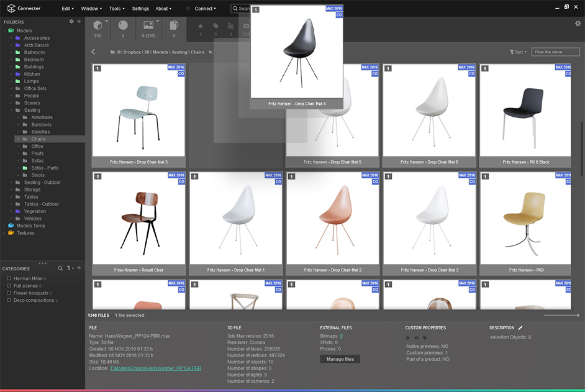Screen dimensions: 585x392
Task: Open the HansWegner_PP124 PBR location link
Action: pyautogui.click(x=155, y=368)
